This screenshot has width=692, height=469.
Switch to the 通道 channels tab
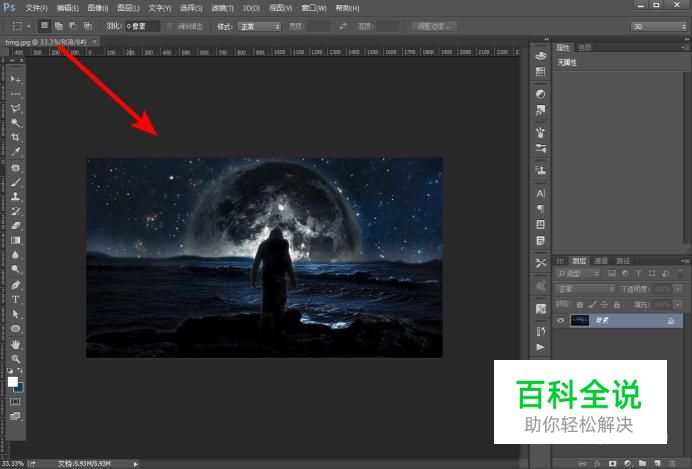(x=601, y=261)
